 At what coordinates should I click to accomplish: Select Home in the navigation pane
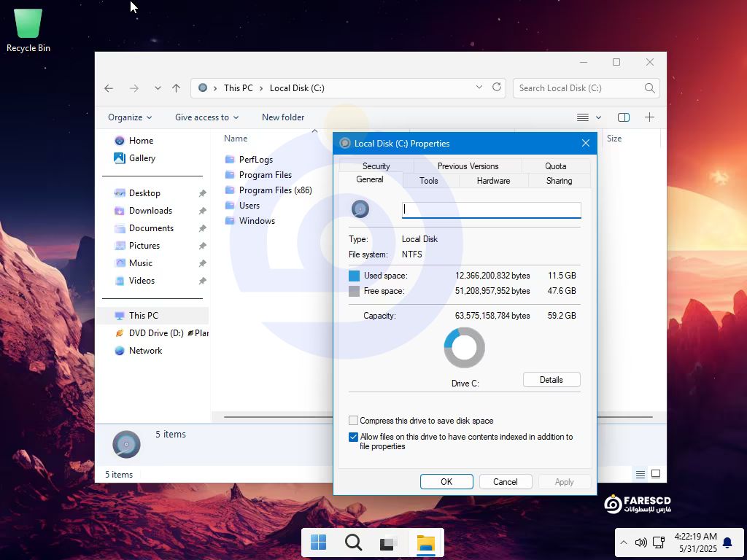click(141, 141)
